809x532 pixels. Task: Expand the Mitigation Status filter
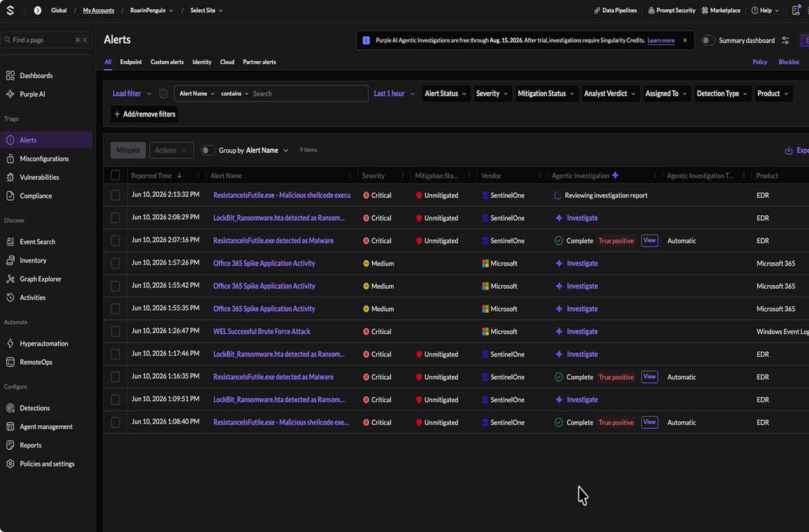(x=546, y=93)
